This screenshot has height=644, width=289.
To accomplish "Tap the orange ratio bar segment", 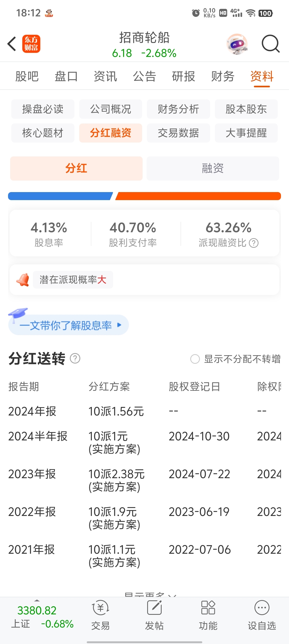I will coord(198,196).
